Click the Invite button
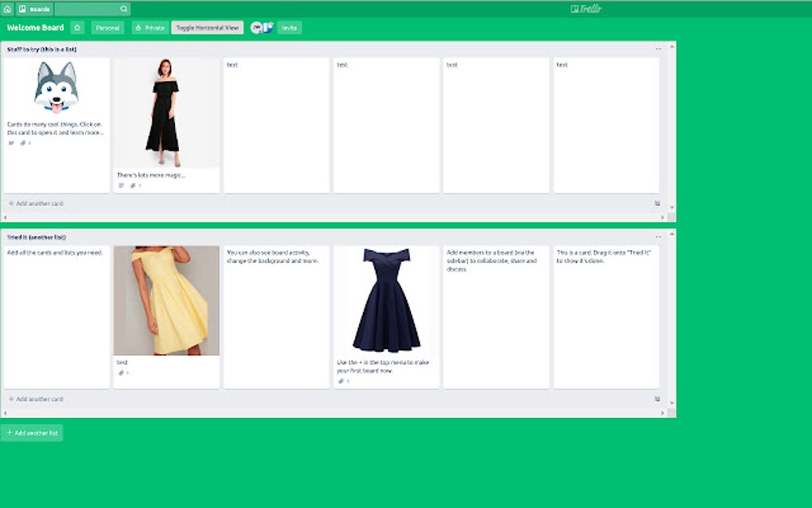This screenshot has height=508, width=812. point(289,28)
